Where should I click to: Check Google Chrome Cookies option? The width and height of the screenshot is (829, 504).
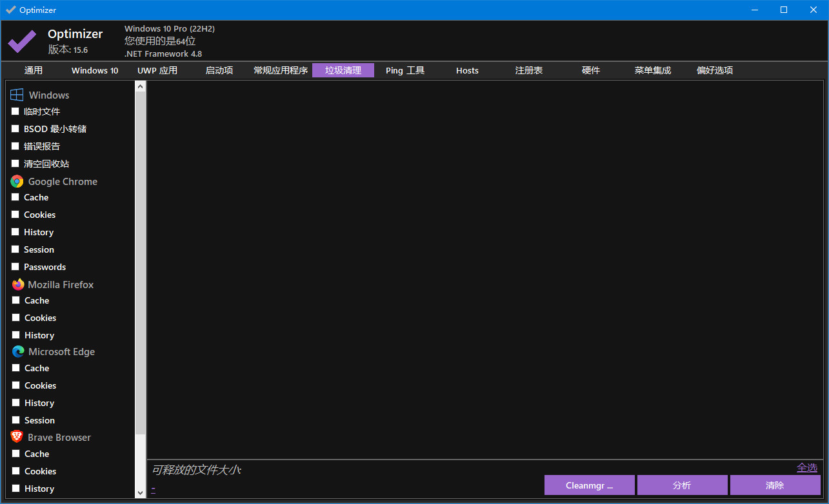pyautogui.click(x=15, y=214)
